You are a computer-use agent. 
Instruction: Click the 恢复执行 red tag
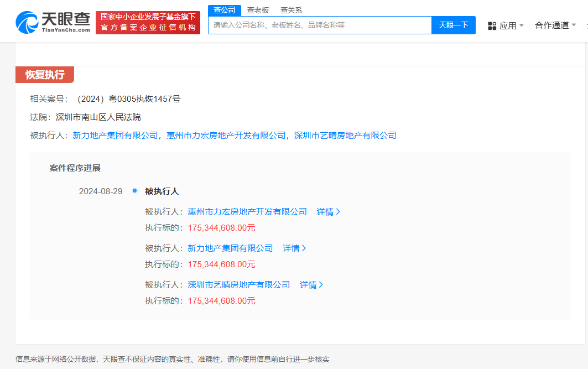(x=44, y=74)
